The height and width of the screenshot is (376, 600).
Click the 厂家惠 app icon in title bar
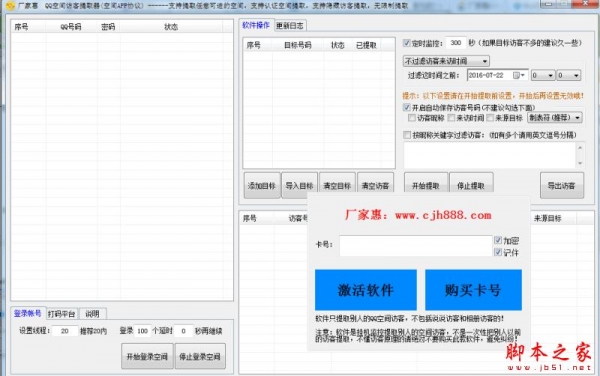point(10,5)
